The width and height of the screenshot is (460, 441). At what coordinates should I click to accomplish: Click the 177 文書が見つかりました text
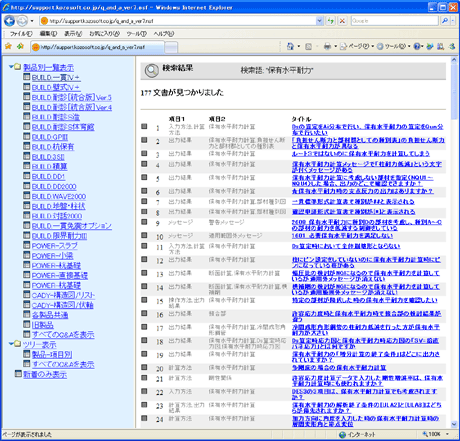pyautogui.click(x=182, y=93)
